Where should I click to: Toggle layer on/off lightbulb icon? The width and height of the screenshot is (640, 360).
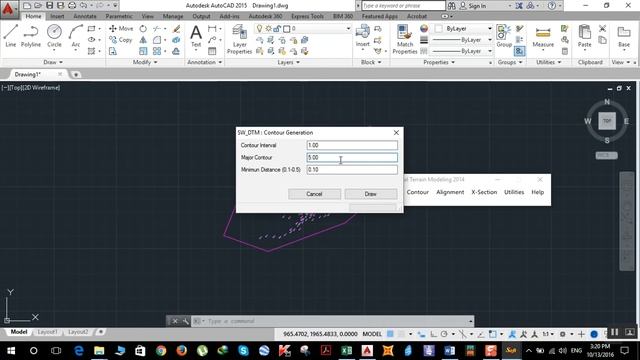(x=259, y=29)
